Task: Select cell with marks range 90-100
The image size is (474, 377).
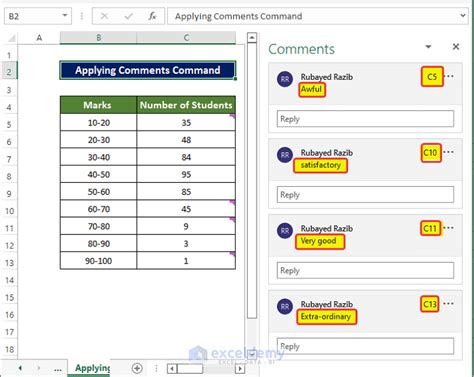Action: point(98,261)
